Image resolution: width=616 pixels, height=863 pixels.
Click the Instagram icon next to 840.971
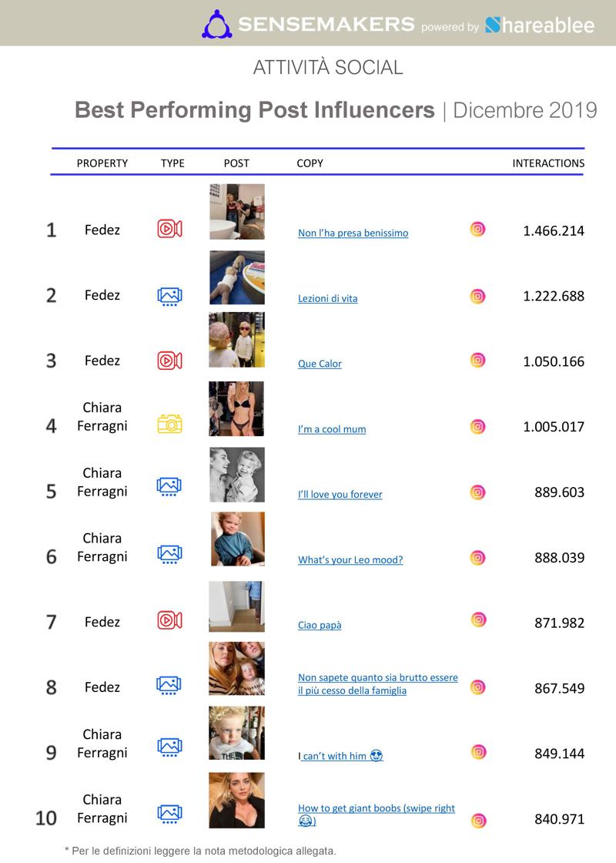click(479, 821)
